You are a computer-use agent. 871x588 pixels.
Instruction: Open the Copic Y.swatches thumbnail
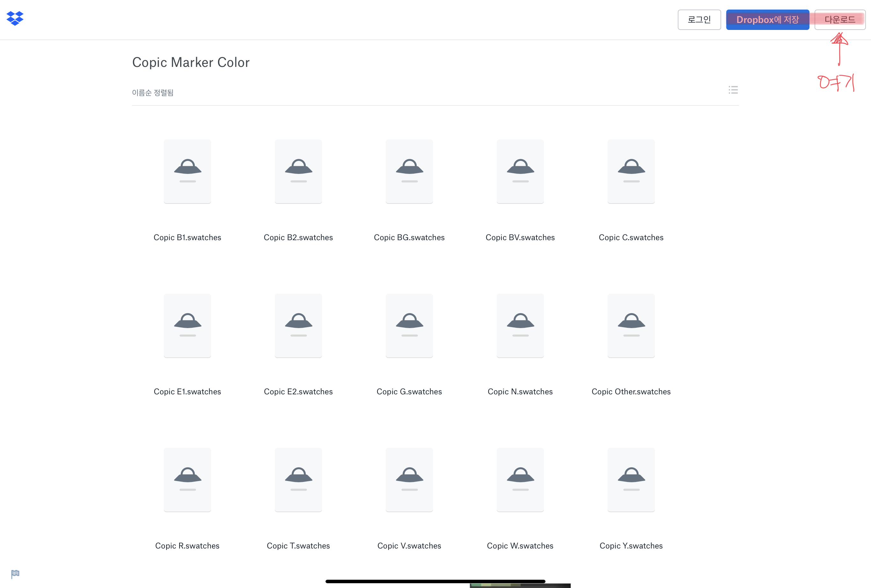(631, 480)
